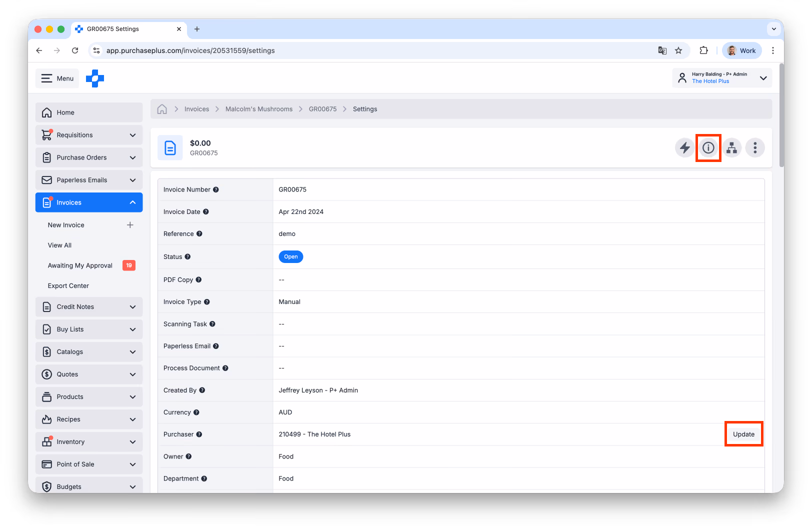This screenshot has width=812, height=530.
Task: Click help icon next to PDF Copy
Action: (x=198, y=280)
